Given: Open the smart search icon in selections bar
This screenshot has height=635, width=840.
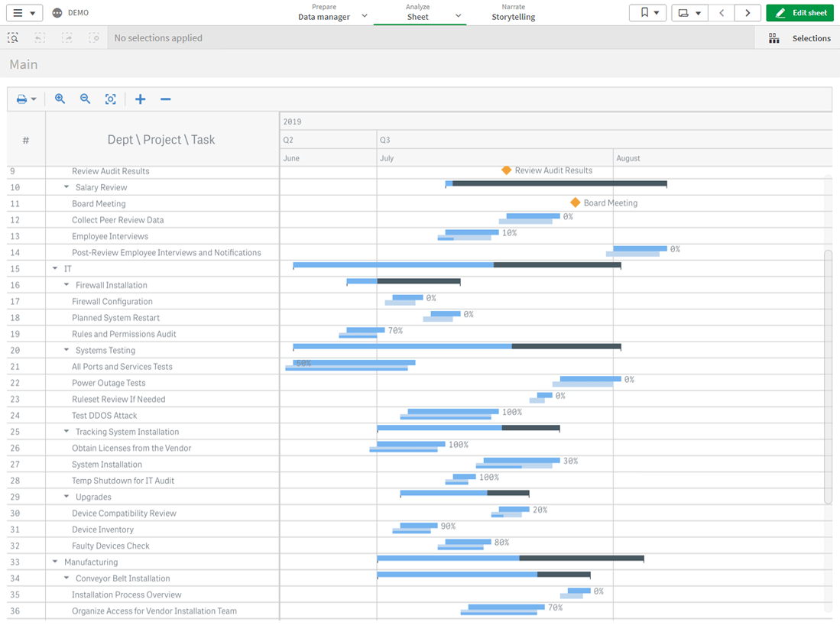Looking at the screenshot, I should click(x=13, y=37).
